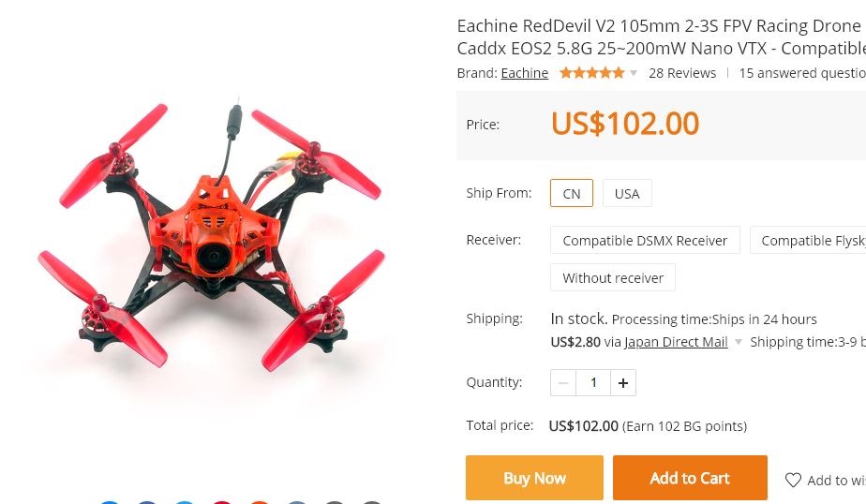View the 28 Reviews link
The height and width of the screenshot is (504, 866).
coord(682,73)
